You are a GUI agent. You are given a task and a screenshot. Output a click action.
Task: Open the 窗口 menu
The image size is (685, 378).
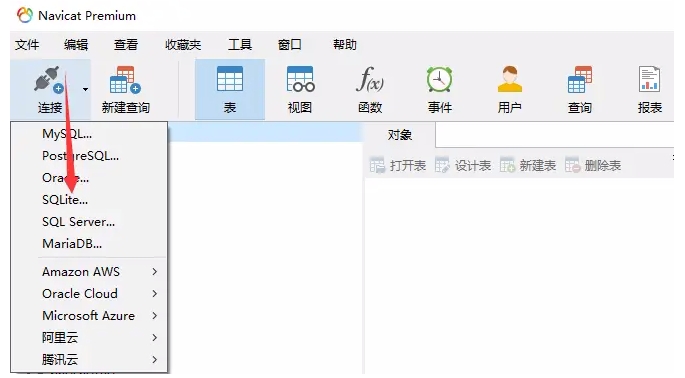point(290,45)
